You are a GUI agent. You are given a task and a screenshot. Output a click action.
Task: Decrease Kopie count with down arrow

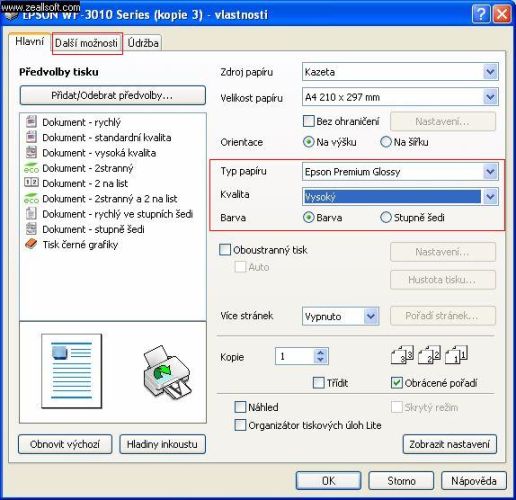tap(321, 360)
